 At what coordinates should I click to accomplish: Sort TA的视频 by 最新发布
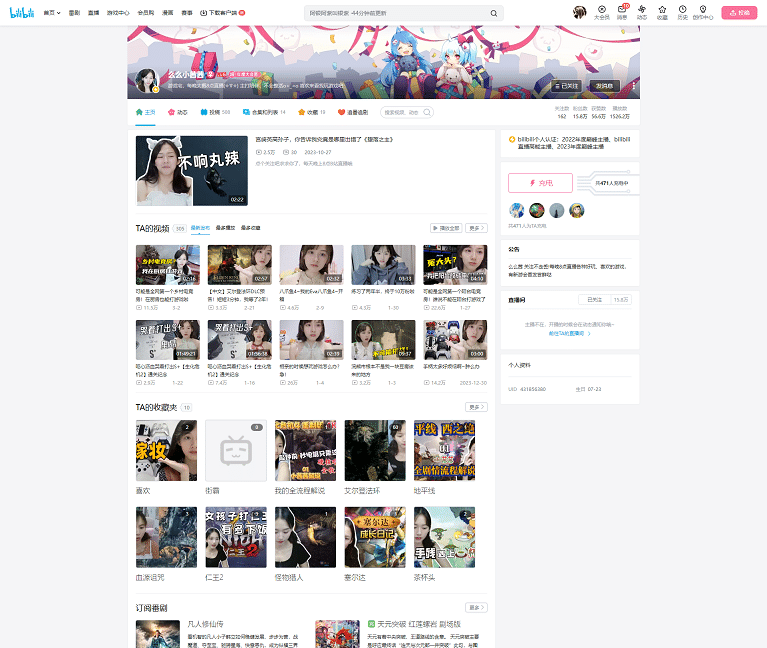200,228
